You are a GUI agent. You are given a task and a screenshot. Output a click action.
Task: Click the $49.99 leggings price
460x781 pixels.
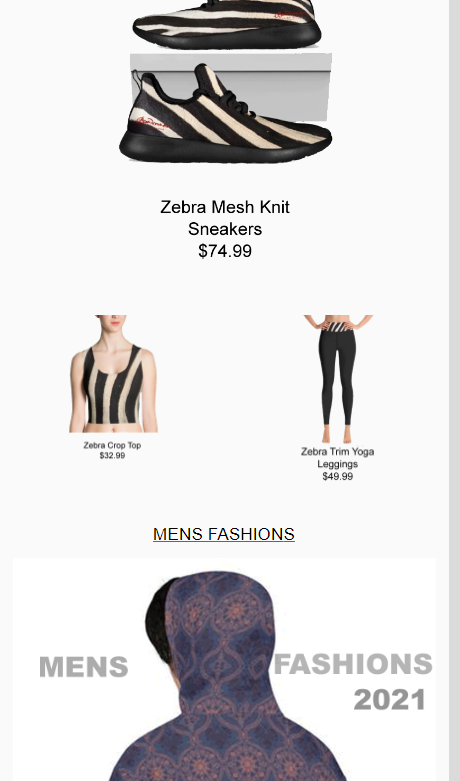(x=338, y=476)
